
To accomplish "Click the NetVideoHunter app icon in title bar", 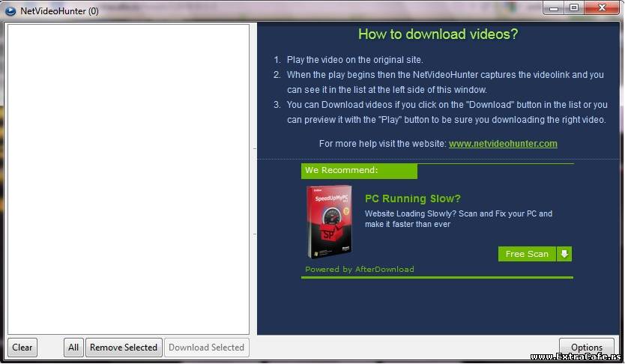I will 10,10.
